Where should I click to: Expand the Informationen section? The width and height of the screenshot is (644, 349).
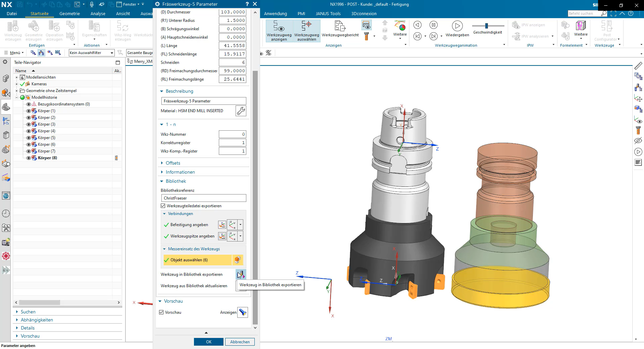[x=180, y=172]
